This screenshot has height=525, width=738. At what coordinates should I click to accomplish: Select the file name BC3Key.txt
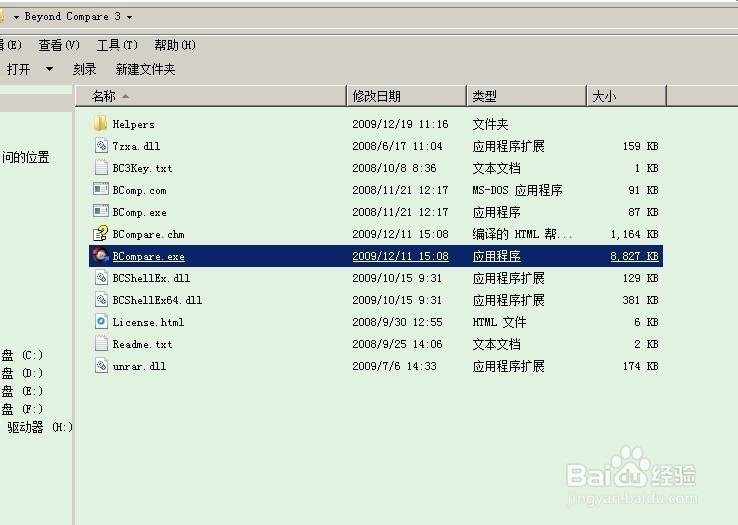click(x=142, y=169)
